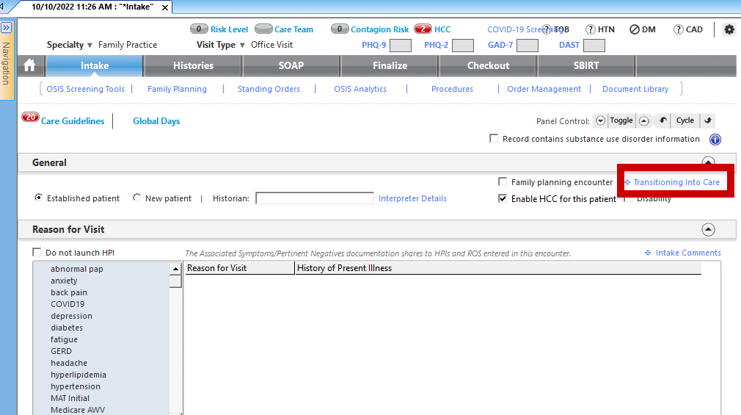Click the Historian input field
The image size is (741, 415).
(314, 198)
